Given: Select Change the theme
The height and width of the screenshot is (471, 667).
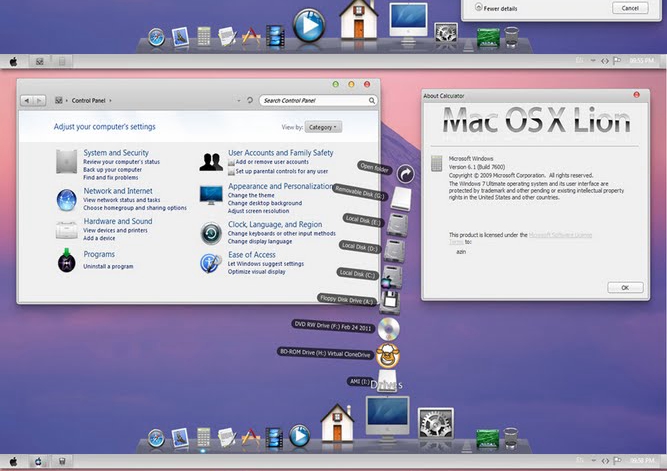Looking at the screenshot, I should click(x=251, y=195).
